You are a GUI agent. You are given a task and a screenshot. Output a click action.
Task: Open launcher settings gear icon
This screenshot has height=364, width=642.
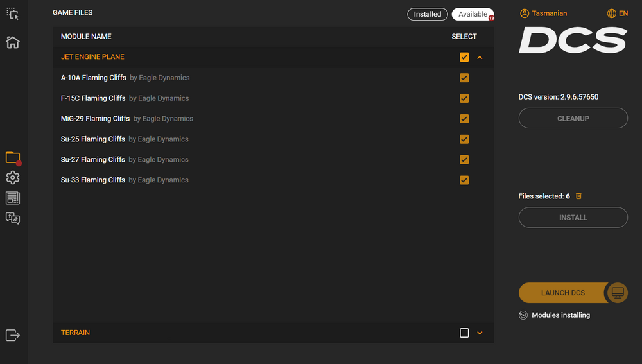[x=13, y=178]
